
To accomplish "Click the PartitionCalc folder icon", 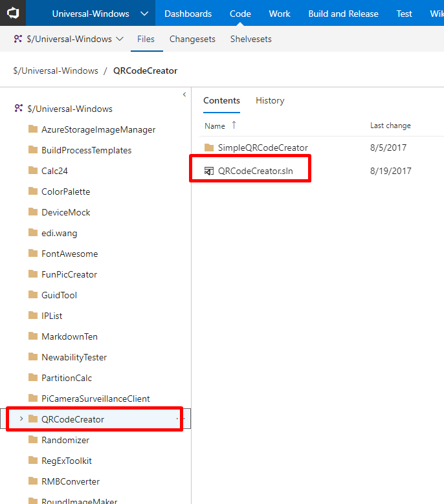I will pos(33,377).
